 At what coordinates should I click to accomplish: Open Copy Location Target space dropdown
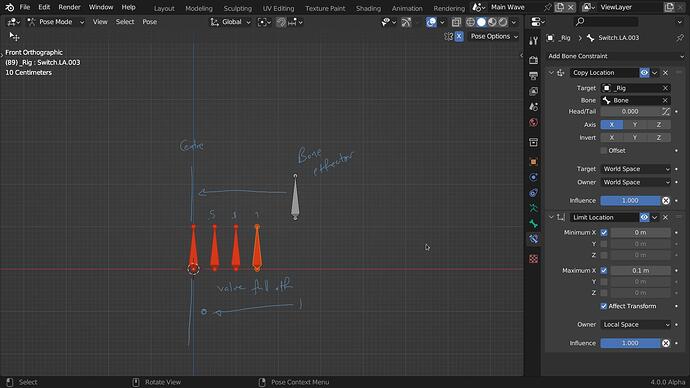636,169
